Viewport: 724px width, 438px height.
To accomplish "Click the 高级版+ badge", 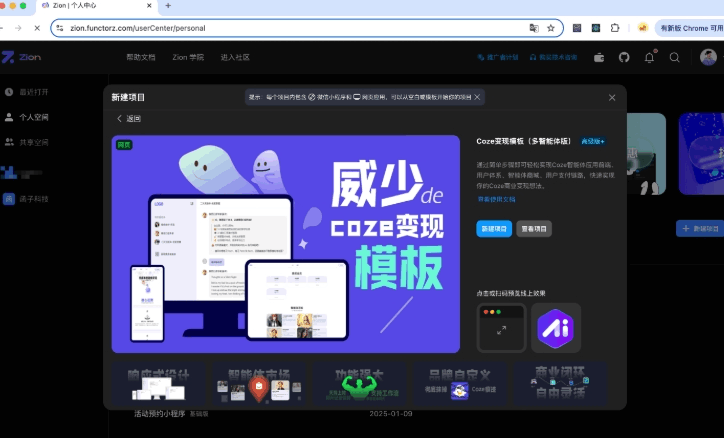I will point(593,141).
